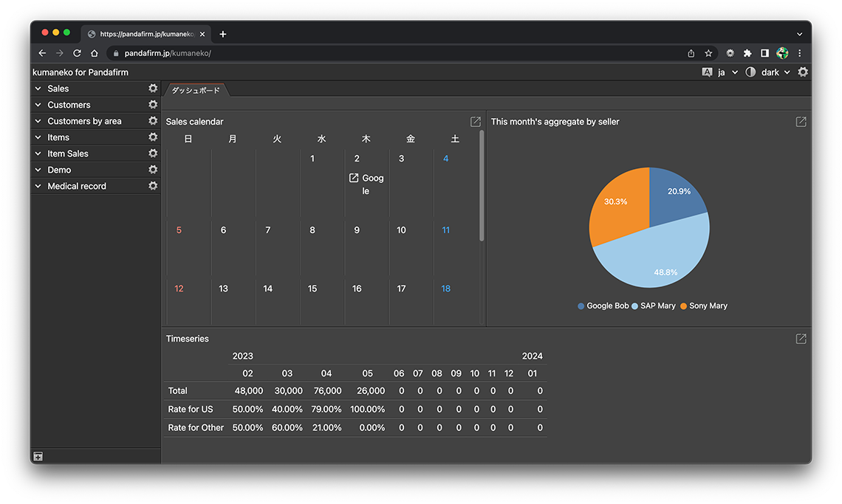
Task: Toggle Google Bob legend series
Action: point(603,306)
